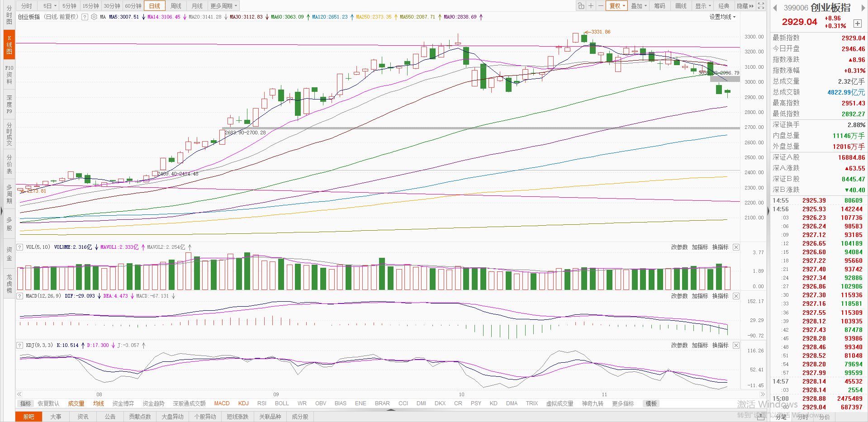Open the 更多周期 period dropdown
Viewport: 868px width, 422px height.
tap(223, 6)
